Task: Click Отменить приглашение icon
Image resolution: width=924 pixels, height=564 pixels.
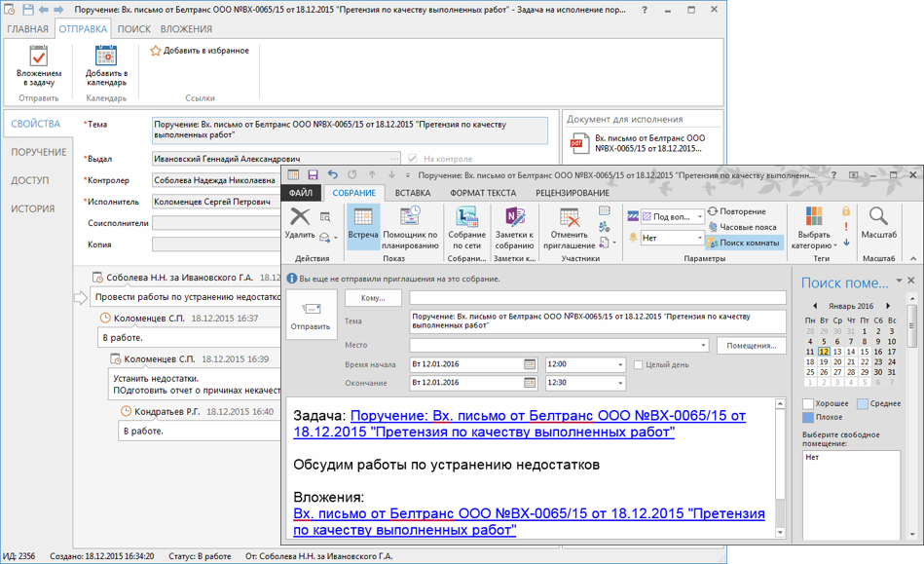Action: click(569, 224)
